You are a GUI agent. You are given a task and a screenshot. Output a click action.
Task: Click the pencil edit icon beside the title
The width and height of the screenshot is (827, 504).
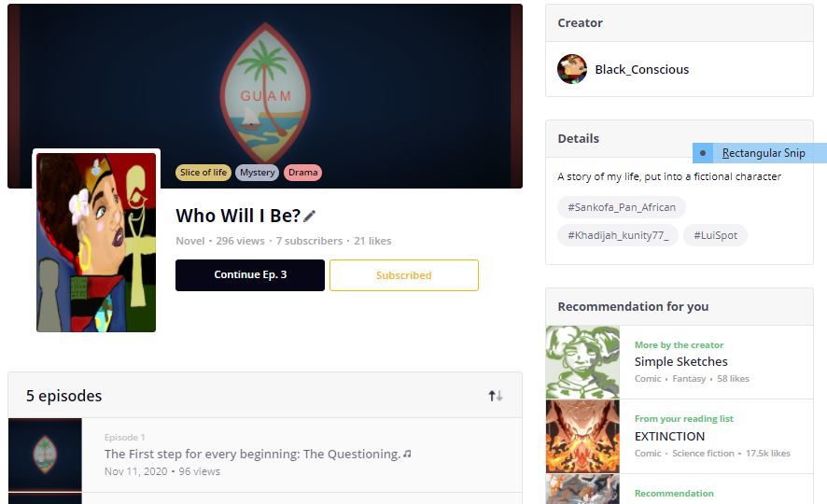click(x=310, y=216)
